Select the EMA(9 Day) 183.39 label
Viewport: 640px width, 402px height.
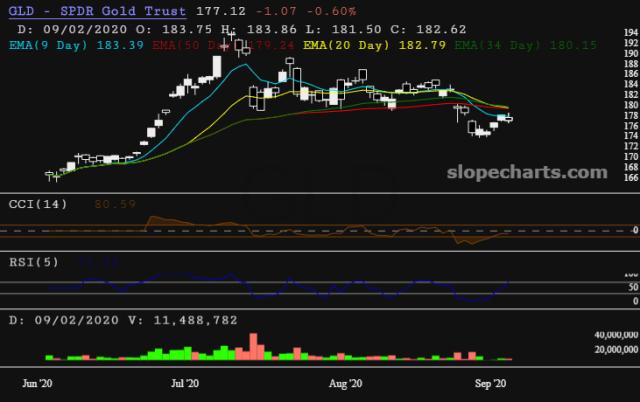coord(76,45)
